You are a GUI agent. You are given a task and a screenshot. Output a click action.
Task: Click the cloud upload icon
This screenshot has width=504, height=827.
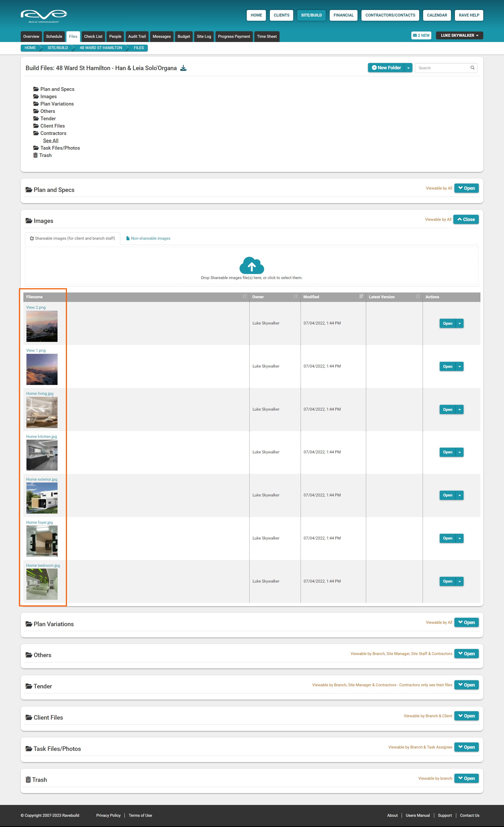[x=252, y=265]
